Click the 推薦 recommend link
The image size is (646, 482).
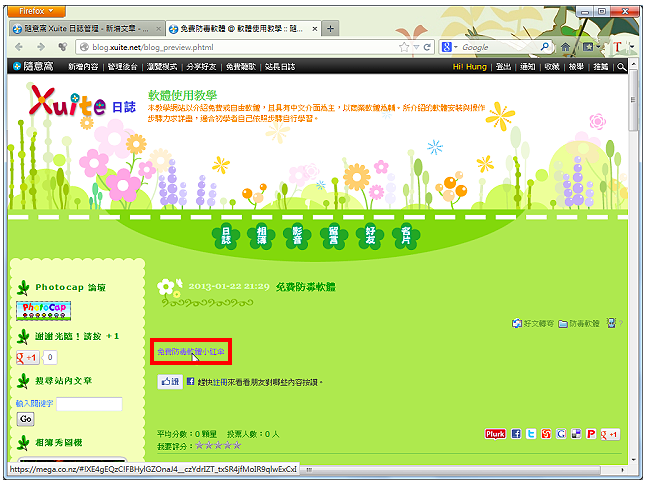pyautogui.click(x=601, y=67)
